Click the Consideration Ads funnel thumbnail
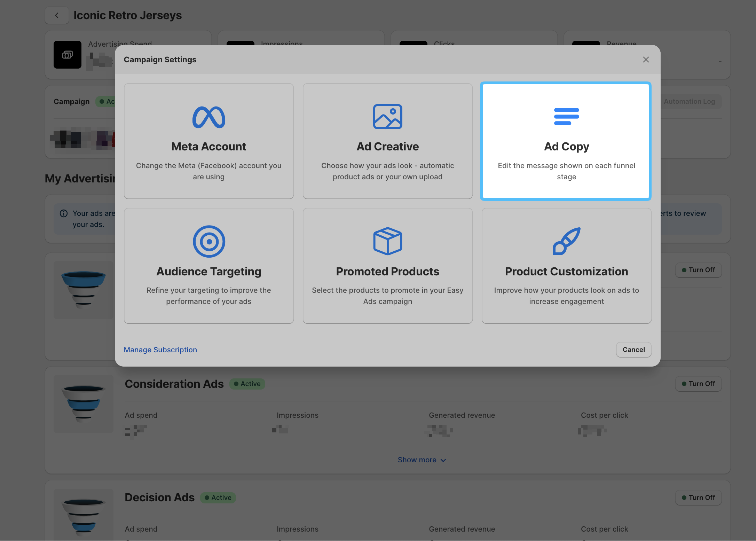 tap(84, 404)
